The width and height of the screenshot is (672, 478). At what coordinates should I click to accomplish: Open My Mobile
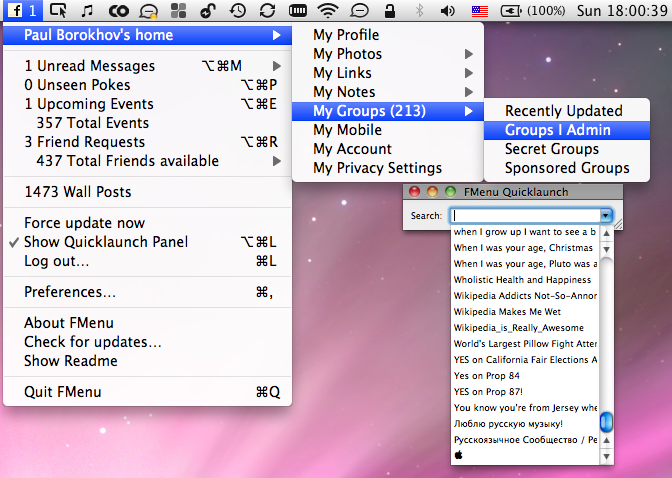coord(388,130)
